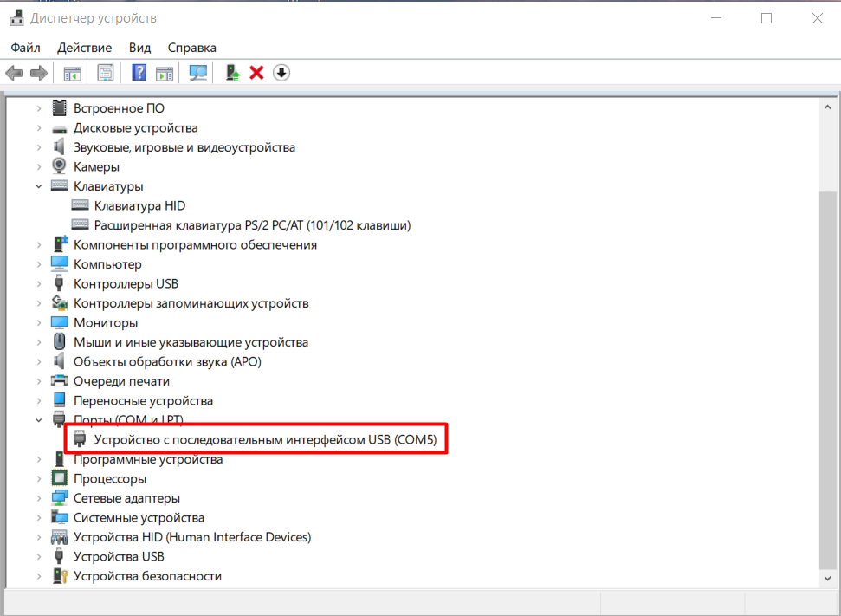Click the vertical scrollbar down arrow

point(826,575)
